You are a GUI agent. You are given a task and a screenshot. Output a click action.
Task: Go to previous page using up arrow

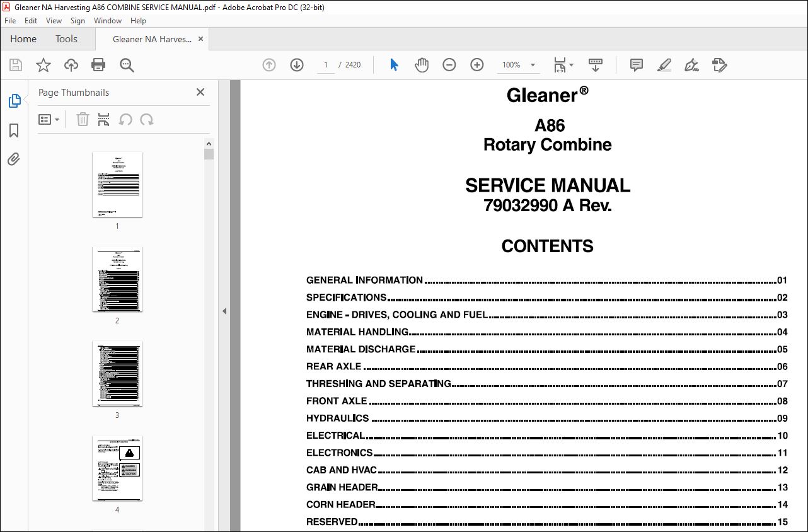pos(269,65)
